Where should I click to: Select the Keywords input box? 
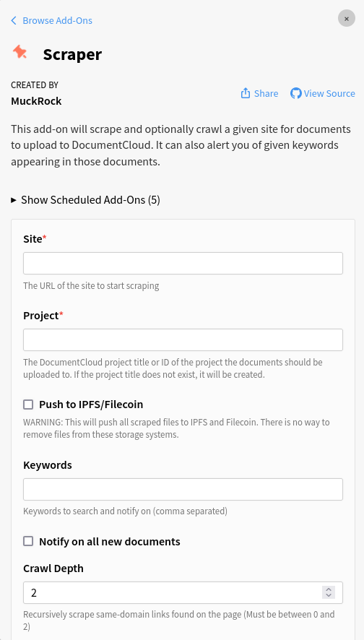click(x=183, y=489)
